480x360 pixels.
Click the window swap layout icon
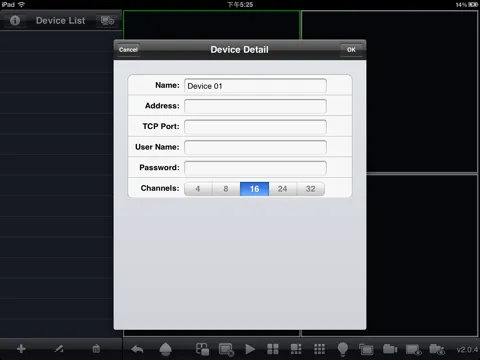[202, 349]
